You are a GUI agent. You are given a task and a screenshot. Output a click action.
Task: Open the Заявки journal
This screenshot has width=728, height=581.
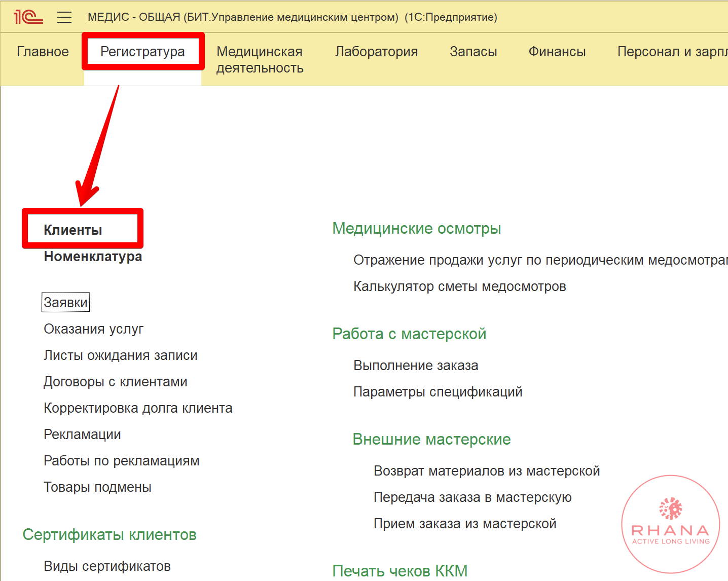point(65,303)
